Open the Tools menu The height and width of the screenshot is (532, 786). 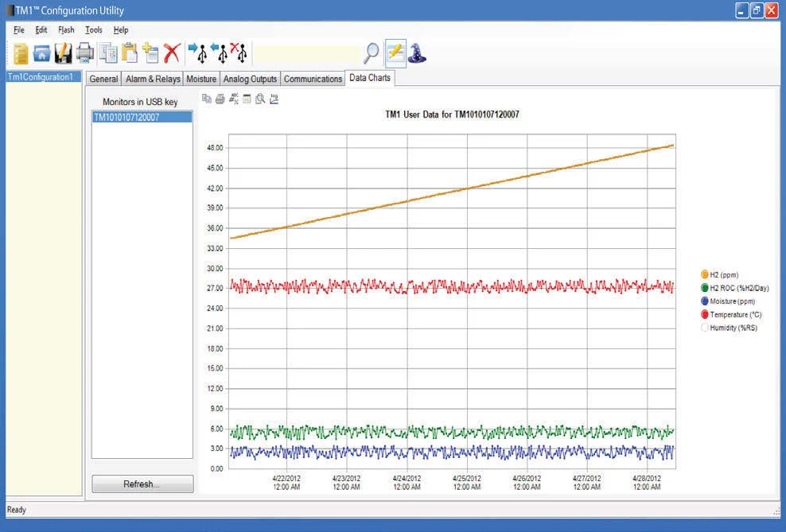click(94, 30)
